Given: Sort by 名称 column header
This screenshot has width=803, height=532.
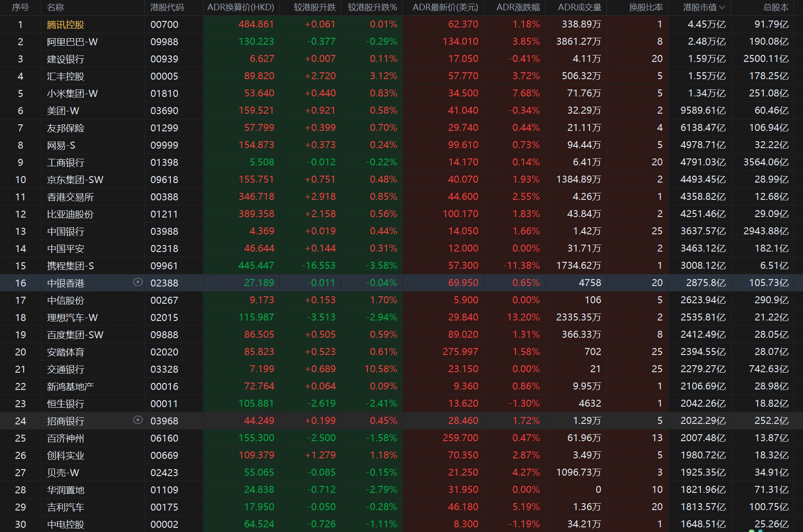Looking at the screenshot, I should pyautogui.click(x=55, y=7).
